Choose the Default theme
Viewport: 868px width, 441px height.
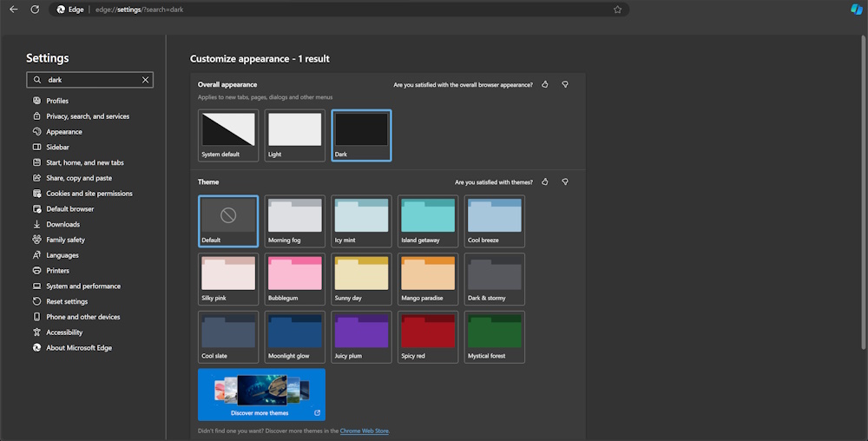228,221
